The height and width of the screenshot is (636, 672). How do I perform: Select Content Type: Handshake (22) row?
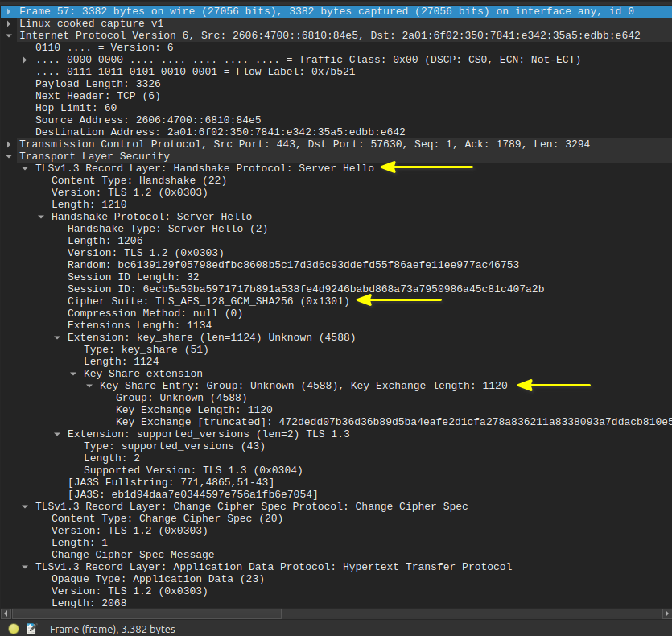point(139,180)
